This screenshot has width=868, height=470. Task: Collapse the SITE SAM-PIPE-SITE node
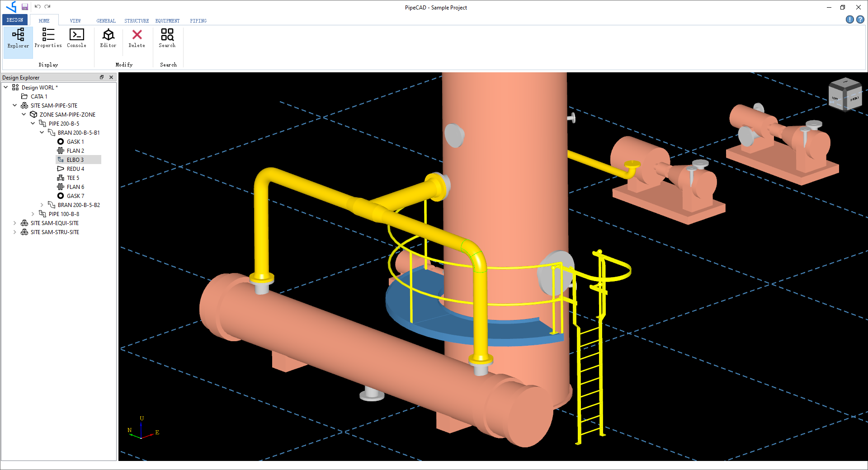(15, 105)
